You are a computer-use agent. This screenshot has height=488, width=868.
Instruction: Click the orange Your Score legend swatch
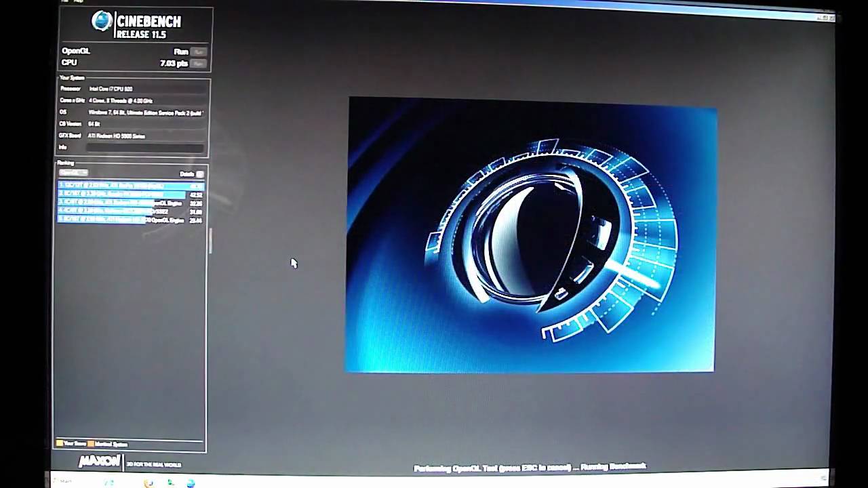(x=60, y=444)
